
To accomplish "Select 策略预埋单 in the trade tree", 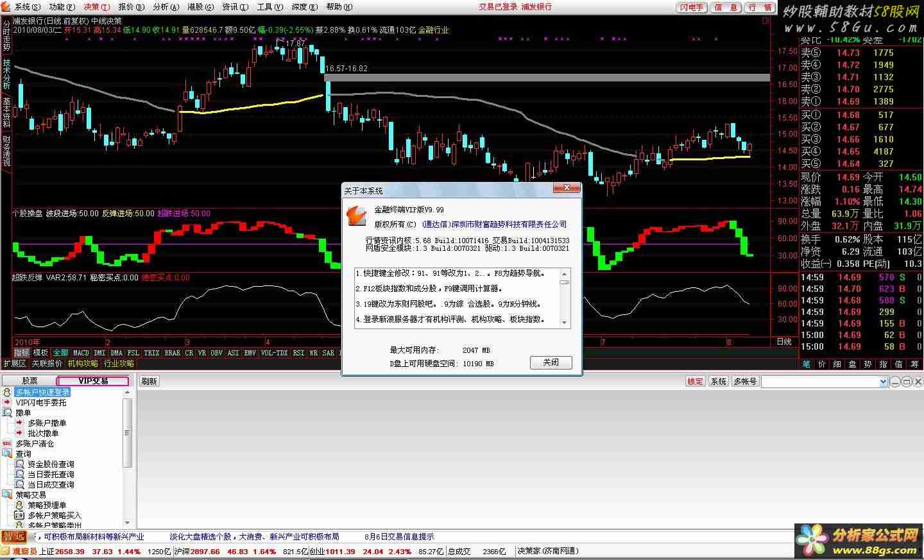I will (47, 505).
